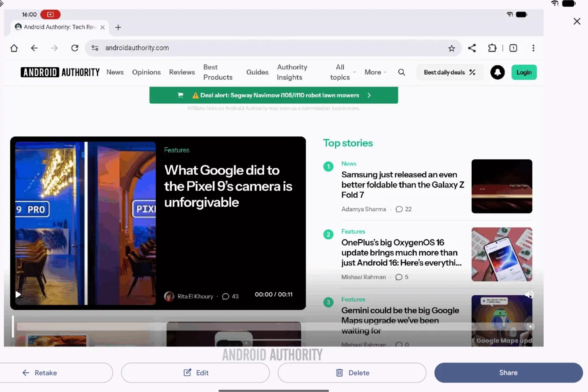Click the video progress seek bar
The image size is (588, 392).
coord(273,326)
